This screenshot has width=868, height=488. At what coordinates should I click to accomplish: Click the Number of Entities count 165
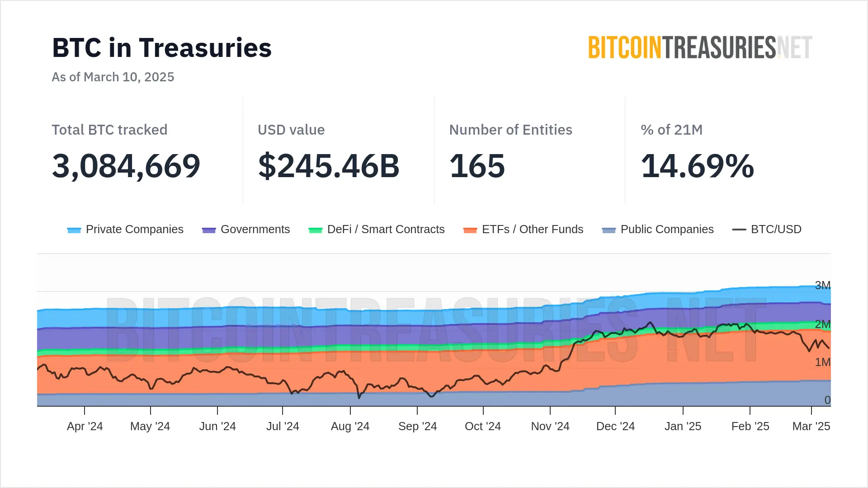(477, 166)
